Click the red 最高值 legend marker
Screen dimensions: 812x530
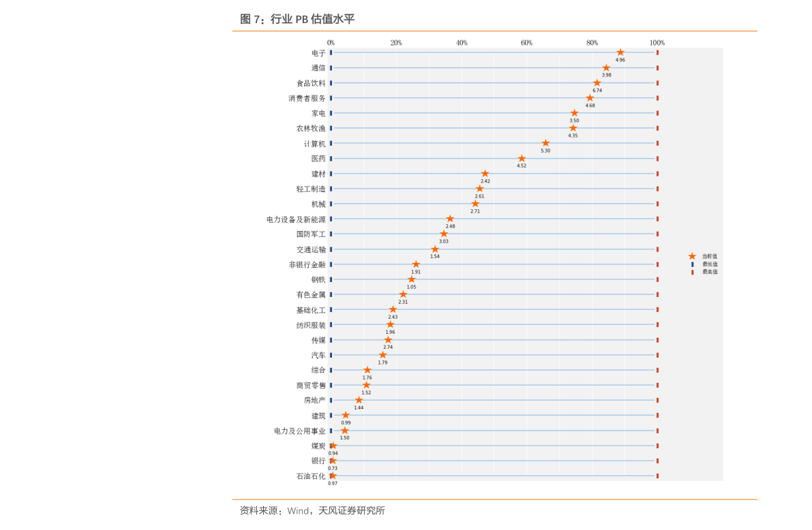(x=692, y=272)
